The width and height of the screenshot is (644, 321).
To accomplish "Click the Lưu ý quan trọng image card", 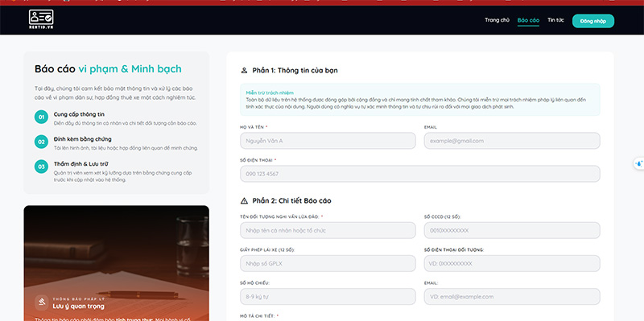I will pos(116,263).
